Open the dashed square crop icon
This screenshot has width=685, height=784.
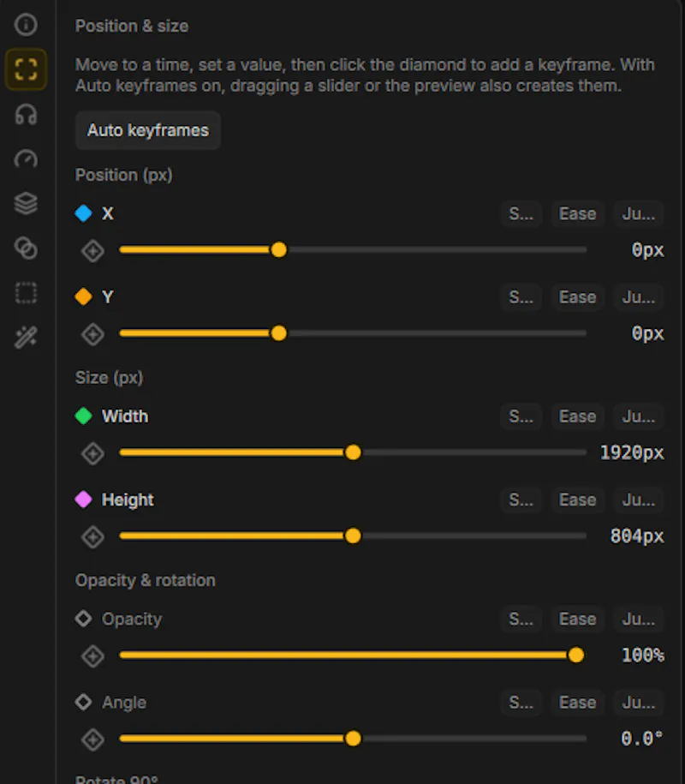[26, 292]
